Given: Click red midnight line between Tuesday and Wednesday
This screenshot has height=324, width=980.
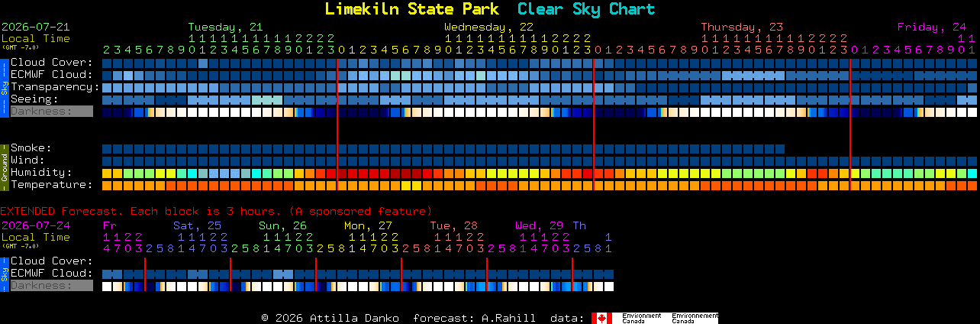Looking at the screenshot, I should 337,124.
